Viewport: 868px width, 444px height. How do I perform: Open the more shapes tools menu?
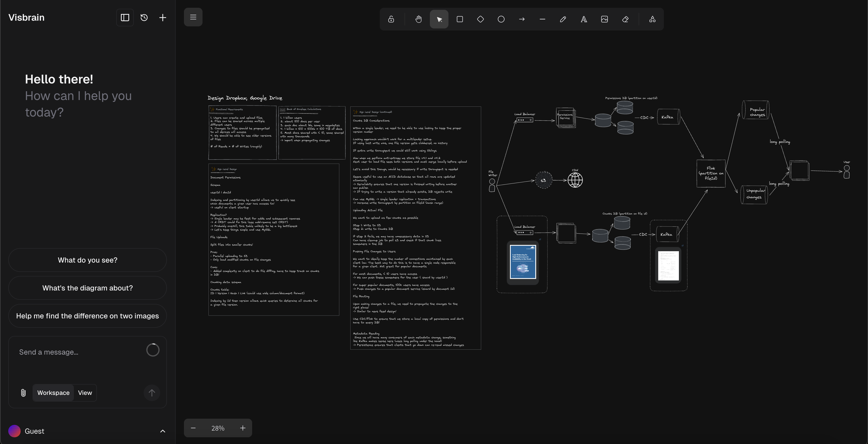click(x=652, y=19)
